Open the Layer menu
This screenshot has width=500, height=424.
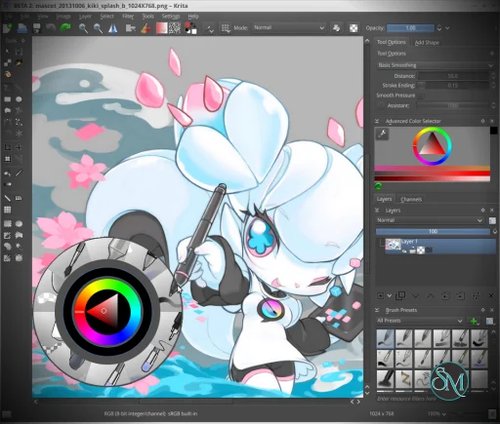click(x=85, y=16)
